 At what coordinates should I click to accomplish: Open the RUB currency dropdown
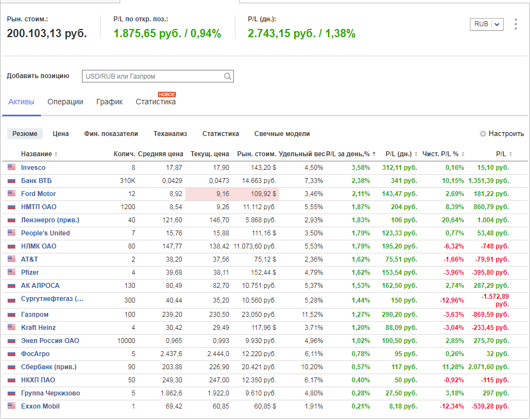point(487,25)
